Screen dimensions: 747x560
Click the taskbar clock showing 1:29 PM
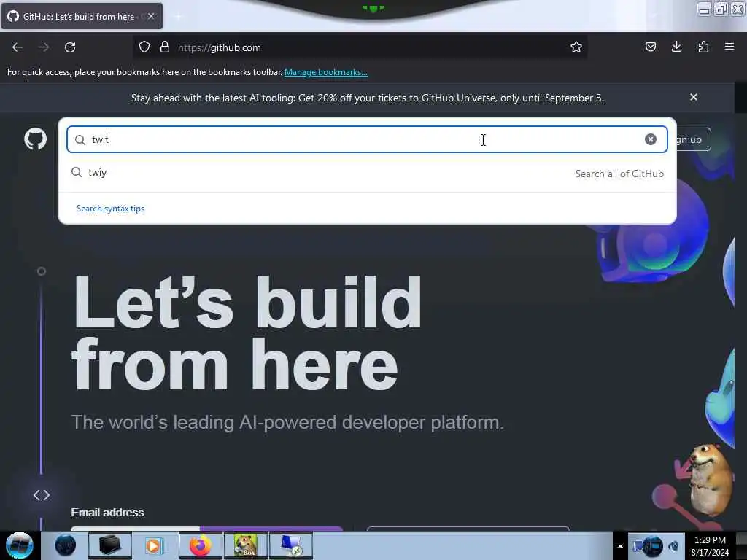(710, 546)
